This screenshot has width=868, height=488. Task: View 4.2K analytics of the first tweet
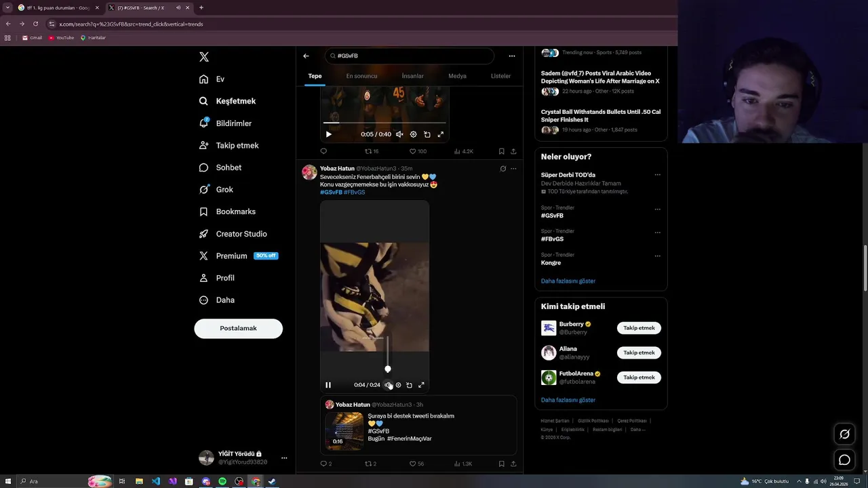(464, 151)
